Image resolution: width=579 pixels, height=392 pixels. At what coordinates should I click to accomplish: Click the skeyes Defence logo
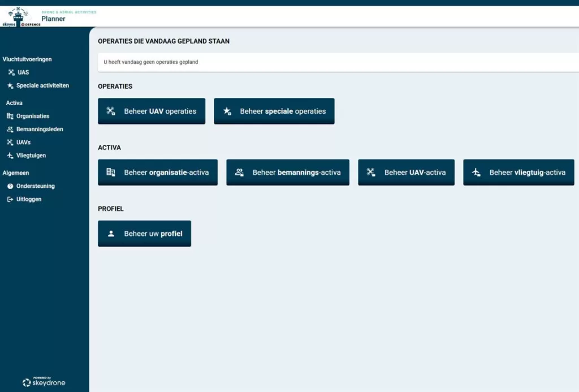pyautogui.click(x=20, y=16)
